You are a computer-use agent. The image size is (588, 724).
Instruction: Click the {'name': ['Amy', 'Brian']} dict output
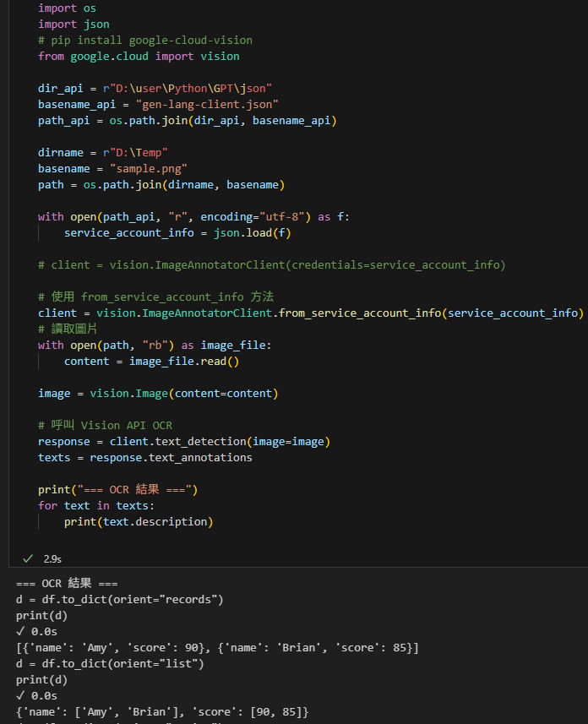[x=162, y=711]
